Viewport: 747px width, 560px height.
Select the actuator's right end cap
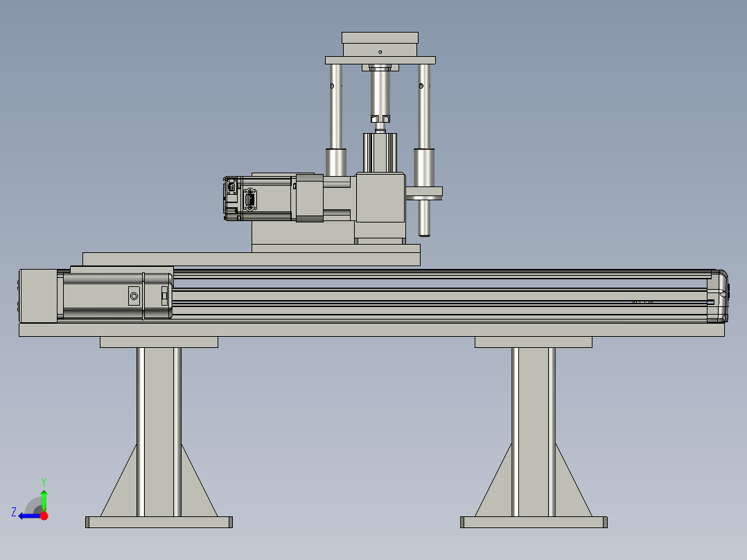tap(717, 296)
